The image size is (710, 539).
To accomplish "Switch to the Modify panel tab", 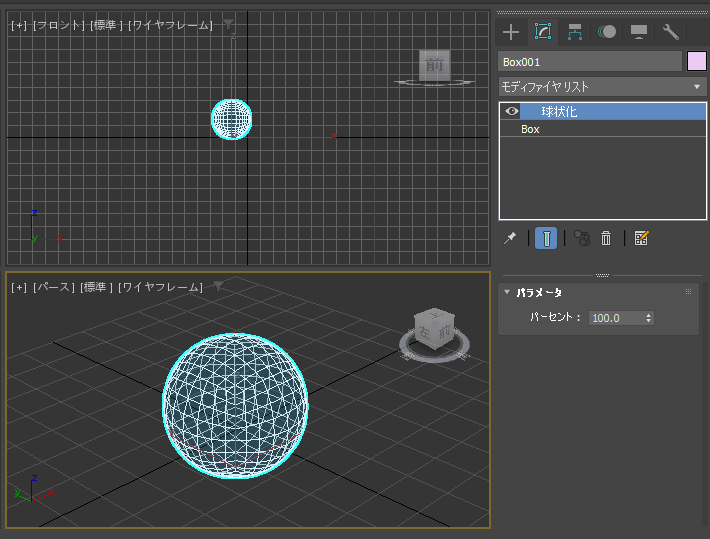I will click(543, 32).
